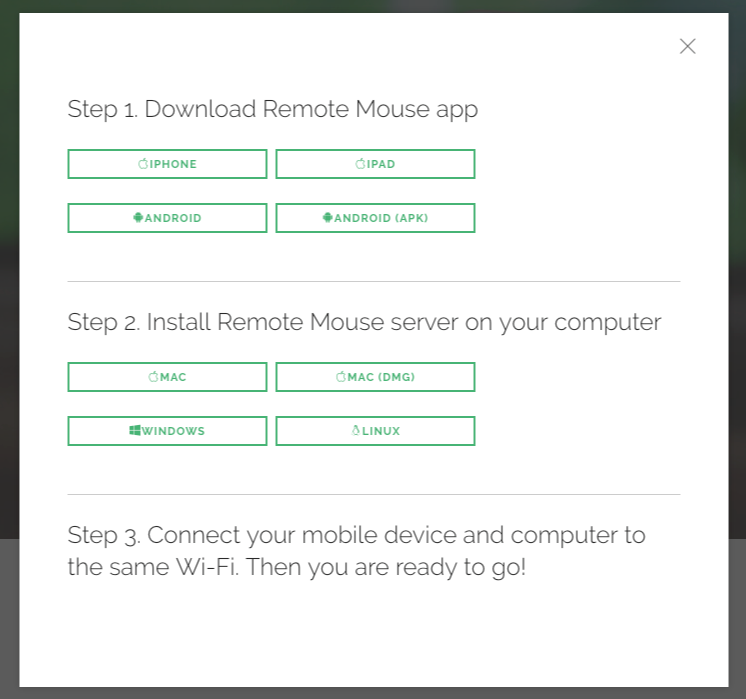Screen dimensions: 746x699
Task: Download the Mac (DMG) server
Action: [375, 377]
